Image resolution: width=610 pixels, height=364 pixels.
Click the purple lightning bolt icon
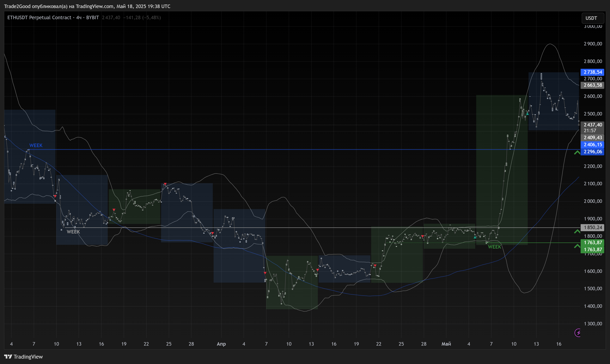[x=578, y=333]
